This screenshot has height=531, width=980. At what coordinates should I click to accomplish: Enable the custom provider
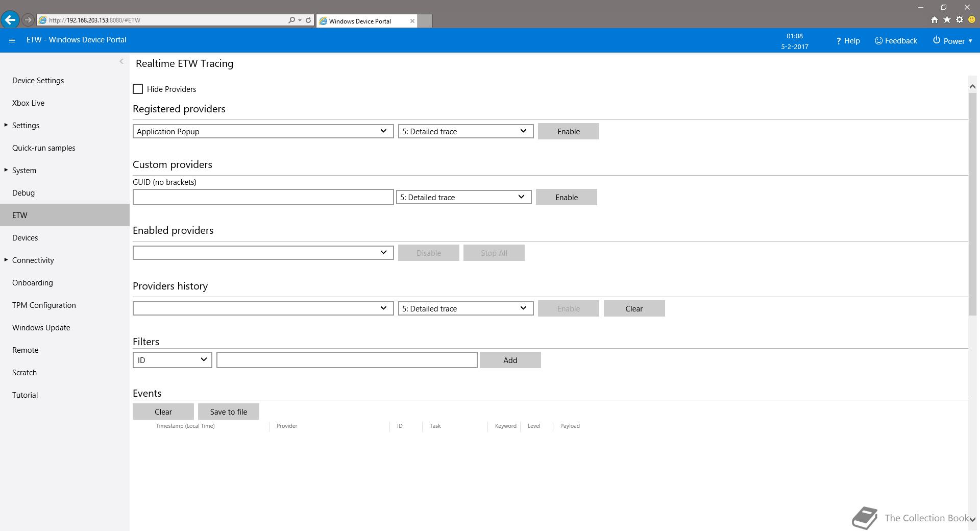tap(567, 197)
